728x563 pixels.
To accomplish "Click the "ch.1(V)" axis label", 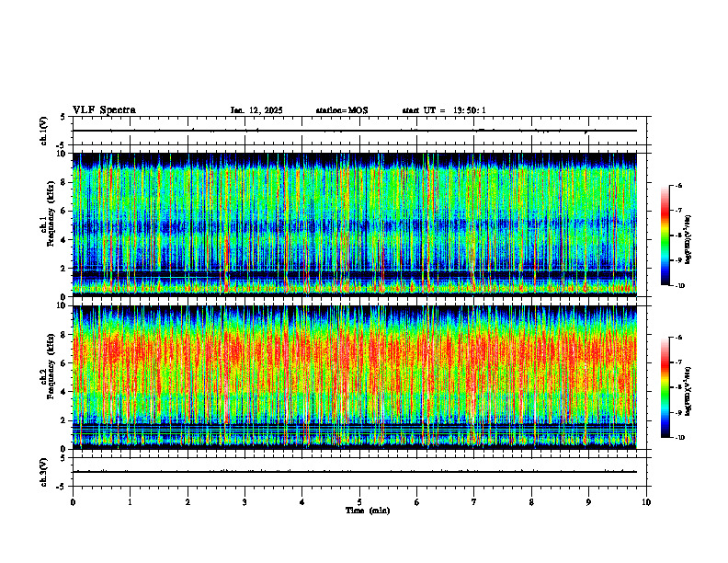I will coord(43,131).
